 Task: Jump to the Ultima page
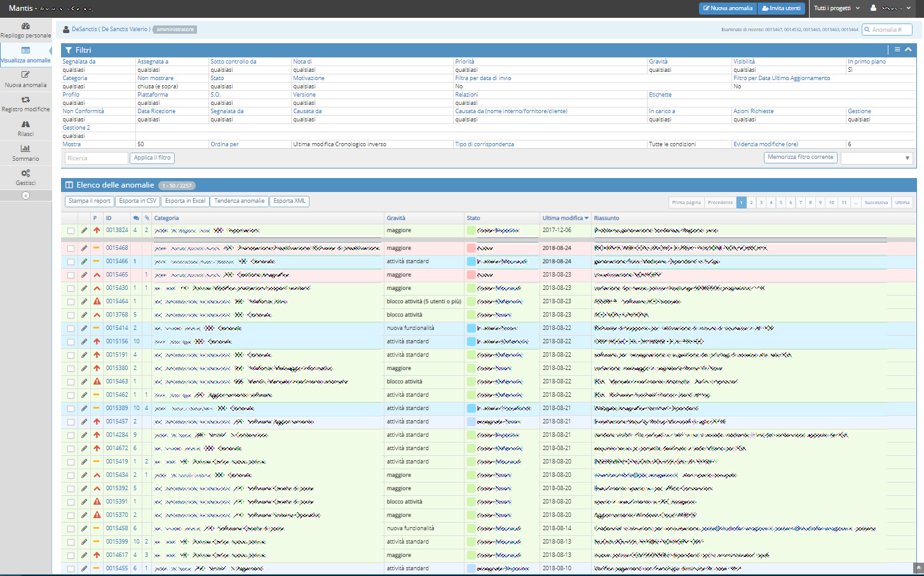click(x=902, y=203)
